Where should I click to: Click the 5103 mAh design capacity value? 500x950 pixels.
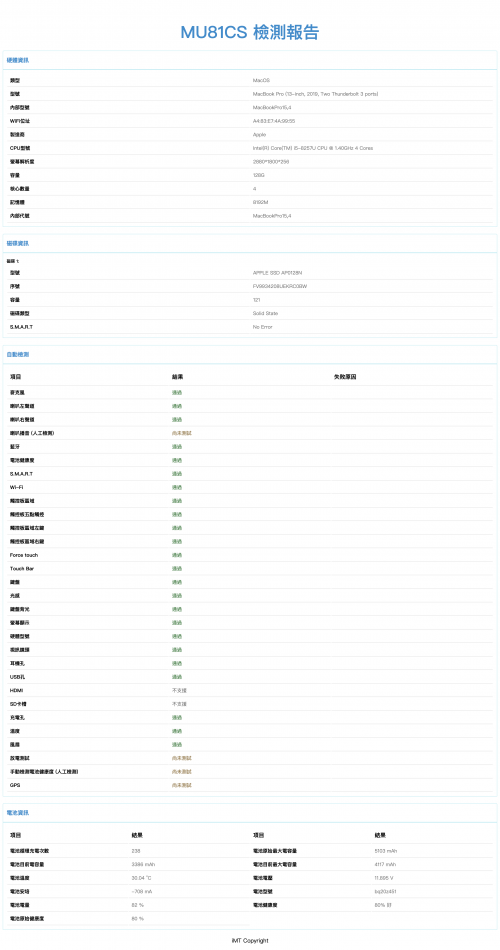[384, 851]
